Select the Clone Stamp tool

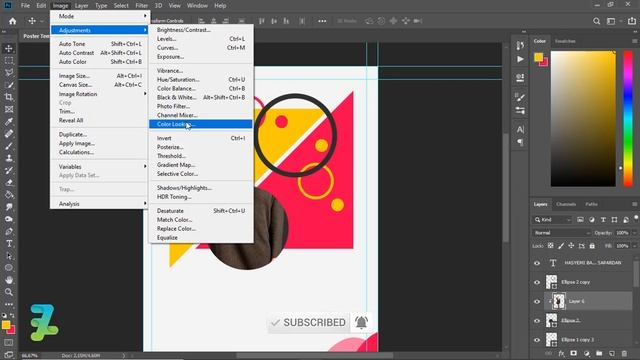(9, 158)
